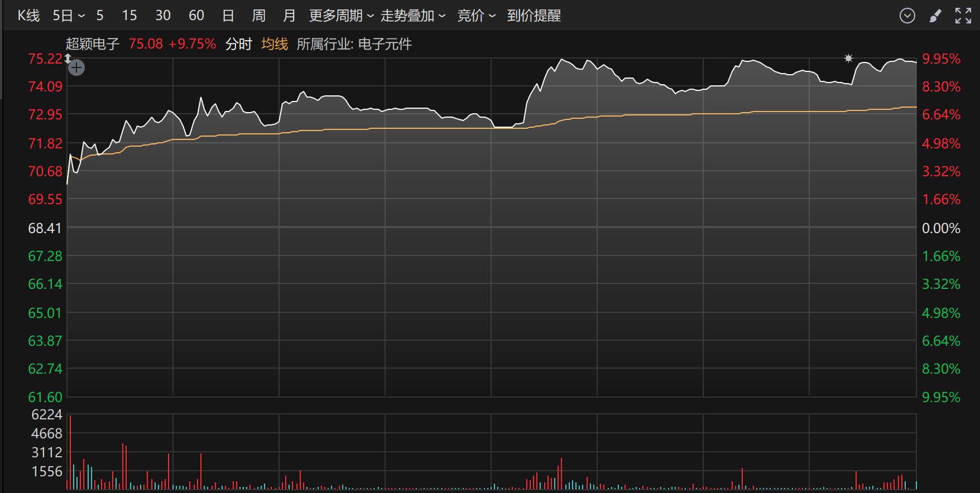Expand the 更多周期 dropdown
Image resolution: width=980 pixels, height=493 pixels.
point(341,16)
